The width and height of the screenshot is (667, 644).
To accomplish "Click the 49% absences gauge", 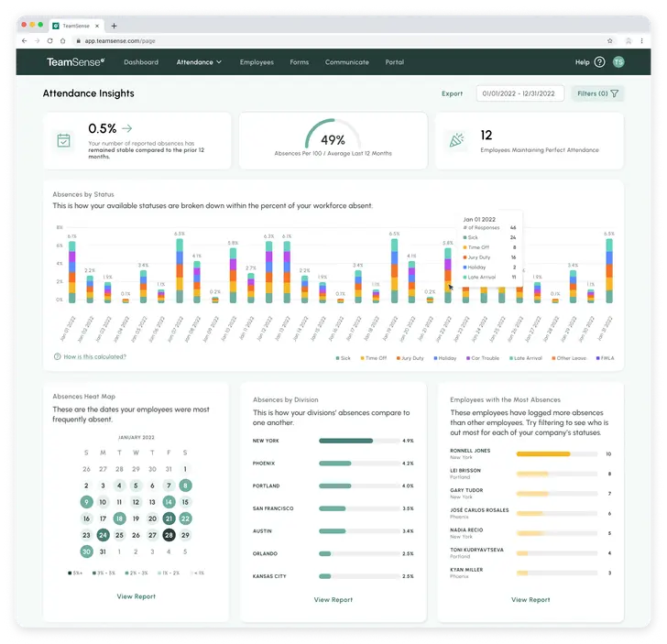I will point(333,136).
